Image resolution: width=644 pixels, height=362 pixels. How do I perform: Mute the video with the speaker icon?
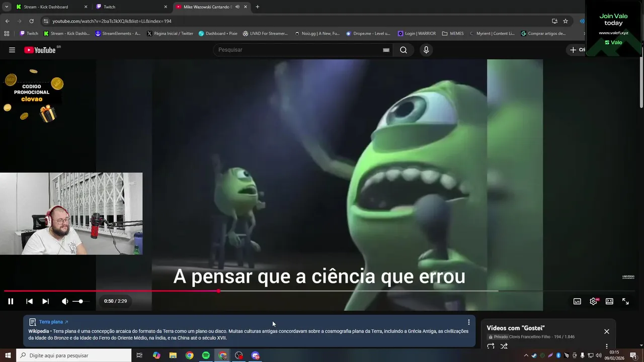(x=65, y=301)
